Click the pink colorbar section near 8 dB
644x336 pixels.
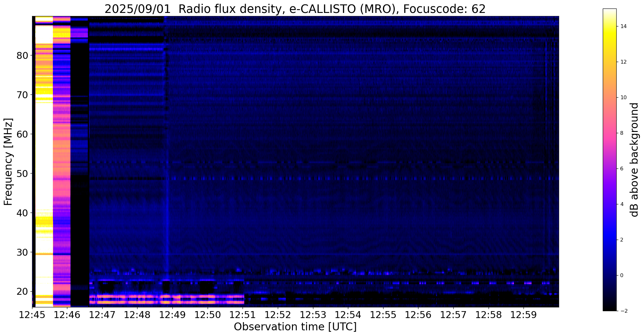609,133
